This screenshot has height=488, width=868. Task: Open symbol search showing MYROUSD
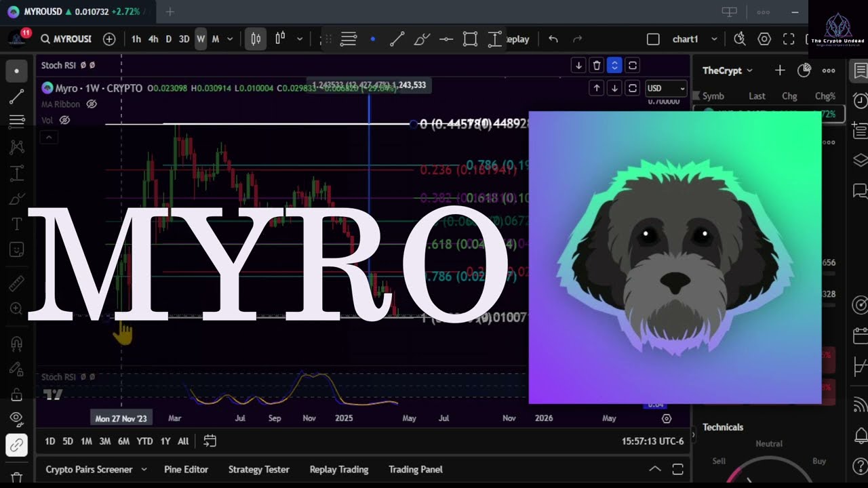point(66,39)
